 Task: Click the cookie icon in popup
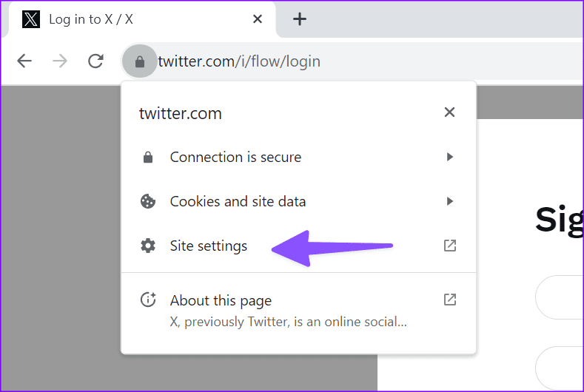[148, 201]
